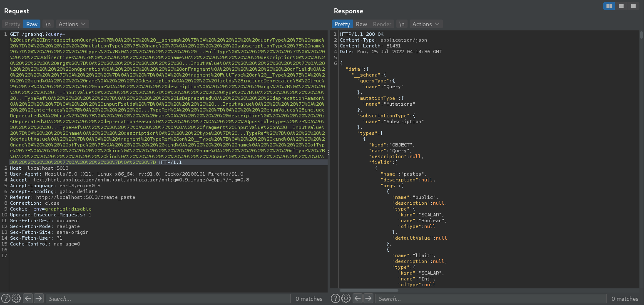Screen dimensions: 644x305
Task: Open Request search settings gear
Action: pos(16,298)
